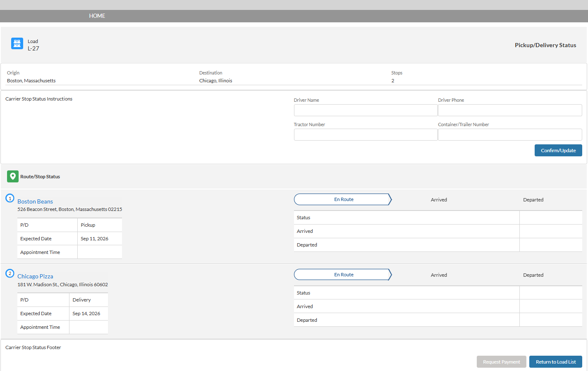
Task: Focus the Driver Name input field
Action: point(366,110)
